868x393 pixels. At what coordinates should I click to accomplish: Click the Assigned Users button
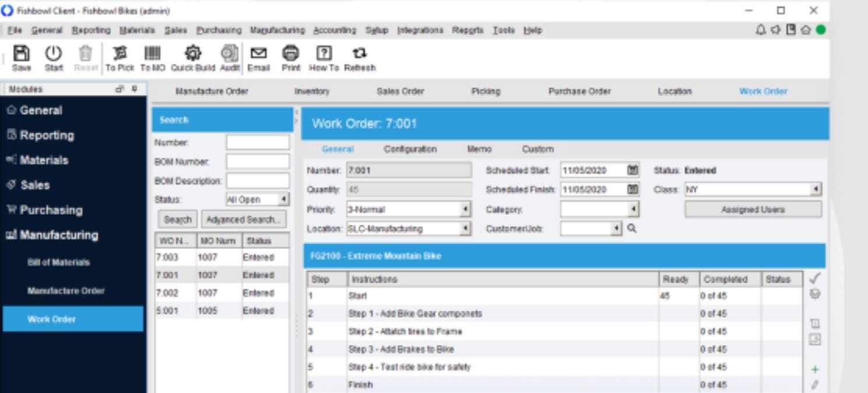pyautogui.click(x=753, y=209)
